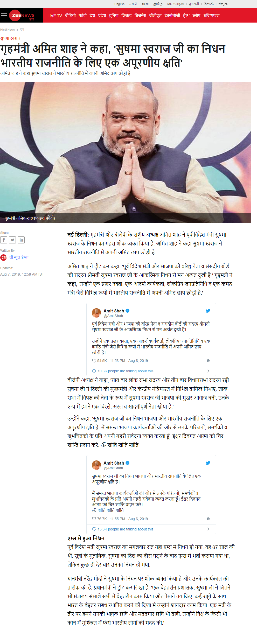Screen dimensions: 257x644
Task: Open @AmitShah handle in second tweet
Action: tap(113, 468)
